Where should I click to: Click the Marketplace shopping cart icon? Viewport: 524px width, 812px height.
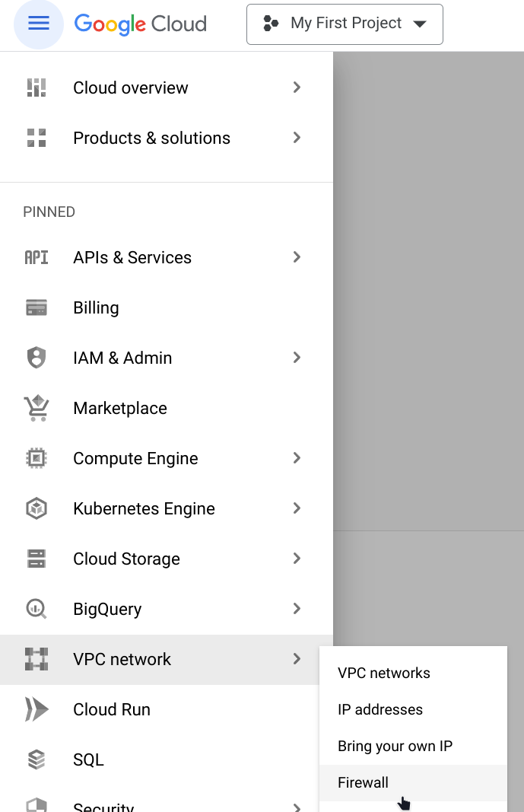(37, 408)
